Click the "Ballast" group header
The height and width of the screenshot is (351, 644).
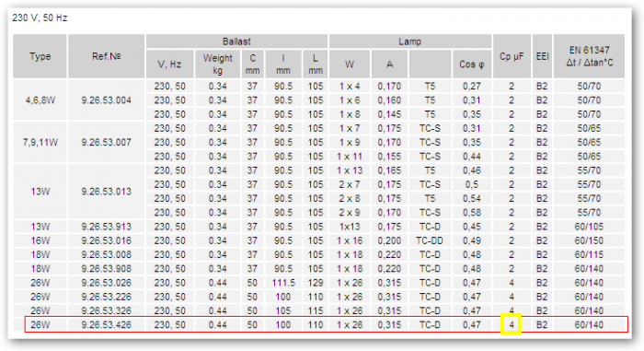point(236,41)
